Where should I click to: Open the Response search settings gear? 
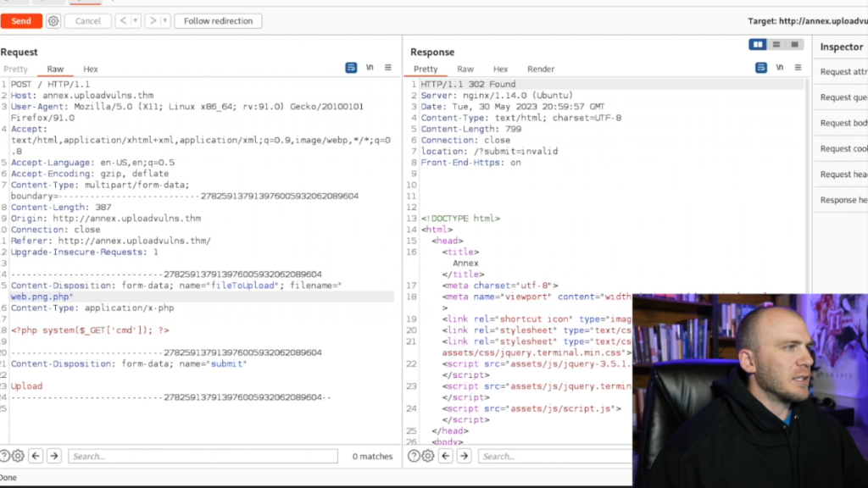click(x=428, y=456)
